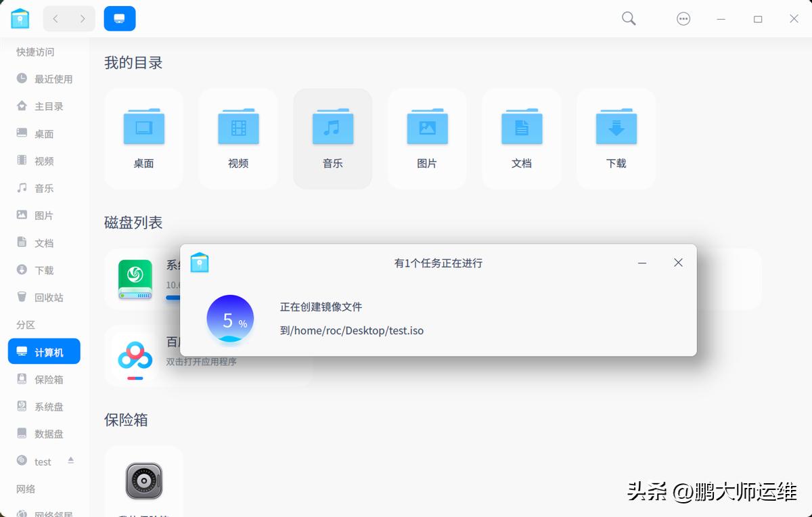
Task: Collapse the 网络 sidebar group
Action: pos(25,488)
